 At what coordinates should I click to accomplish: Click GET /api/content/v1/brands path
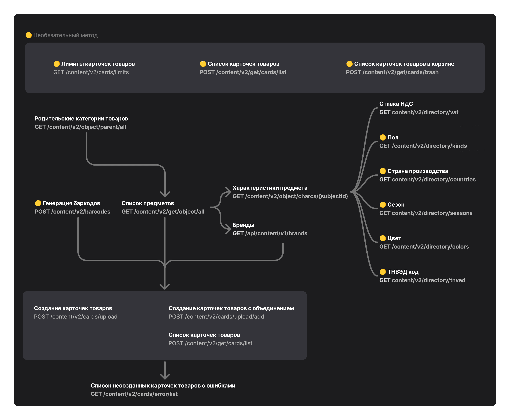(x=270, y=233)
